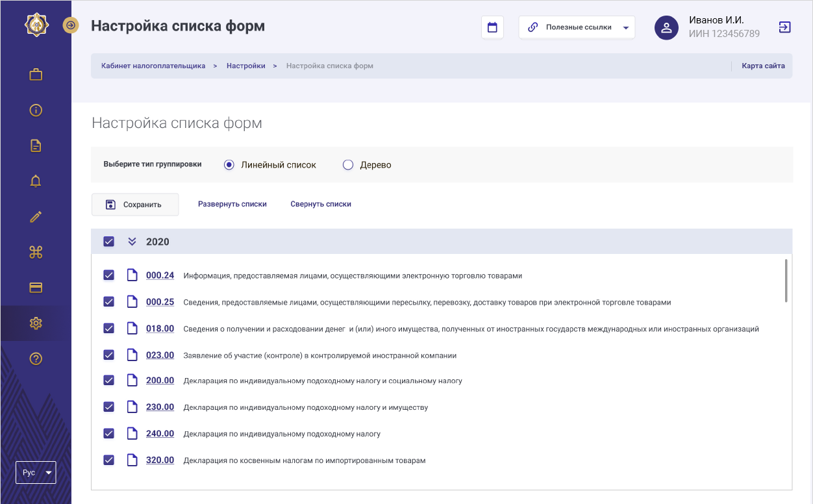Click the document icon for form 200.00
The height and width of the screenshot is (504, 813).
point(132,381)
